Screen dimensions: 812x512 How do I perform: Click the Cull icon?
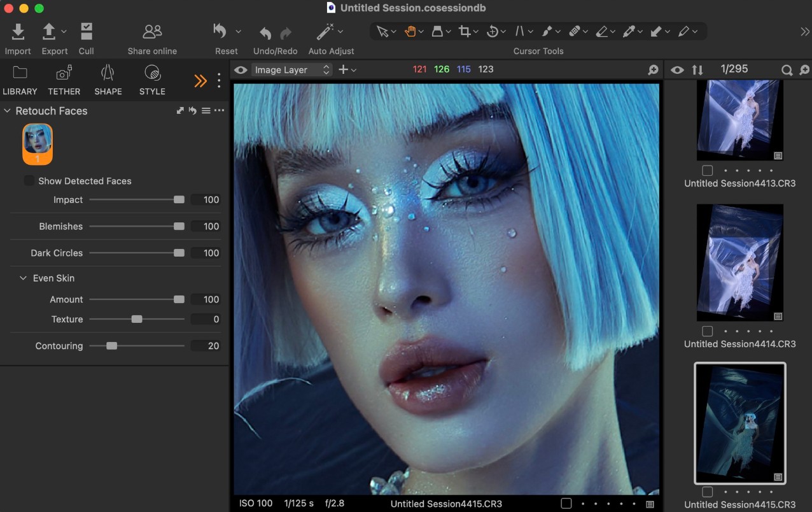click(86, 31)
